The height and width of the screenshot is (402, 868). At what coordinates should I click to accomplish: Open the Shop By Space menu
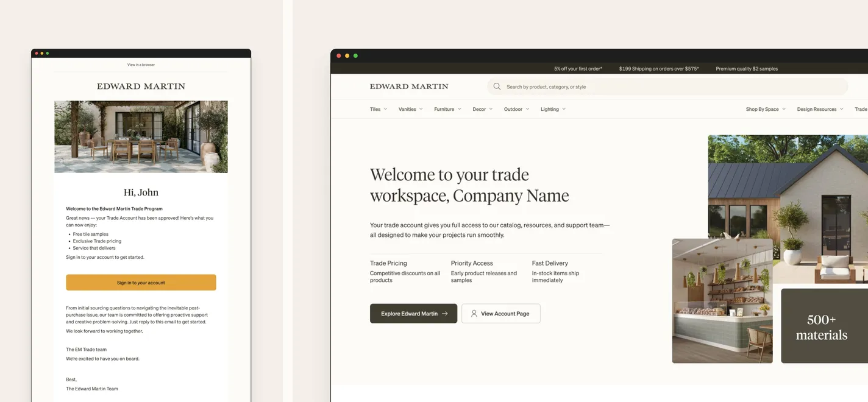pos(763,109)
